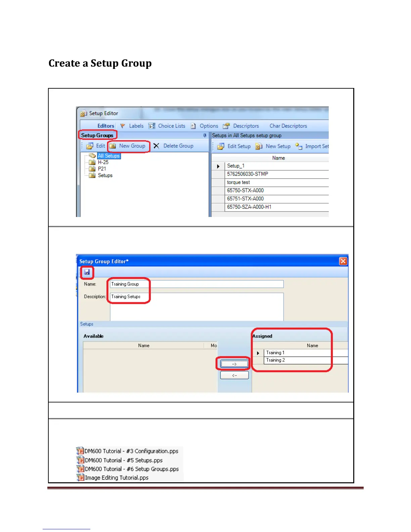Assign setup with the --> button
Image resolution: width=411 pixels, height=532 pixels.
click(234, 364)
